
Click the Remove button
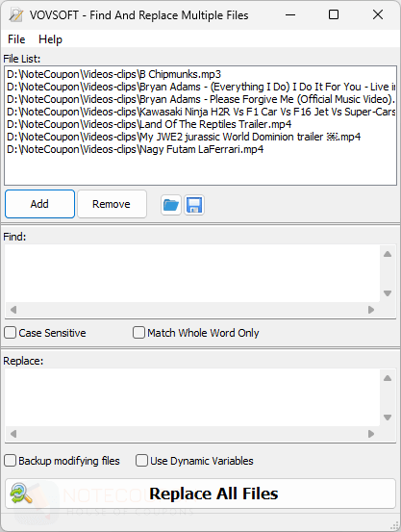click(x=112, y=204)
